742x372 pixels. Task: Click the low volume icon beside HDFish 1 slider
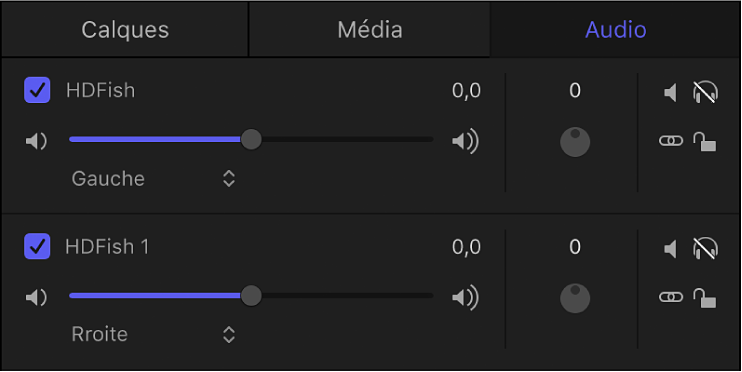pyautogui.click(x=36, y=298)
